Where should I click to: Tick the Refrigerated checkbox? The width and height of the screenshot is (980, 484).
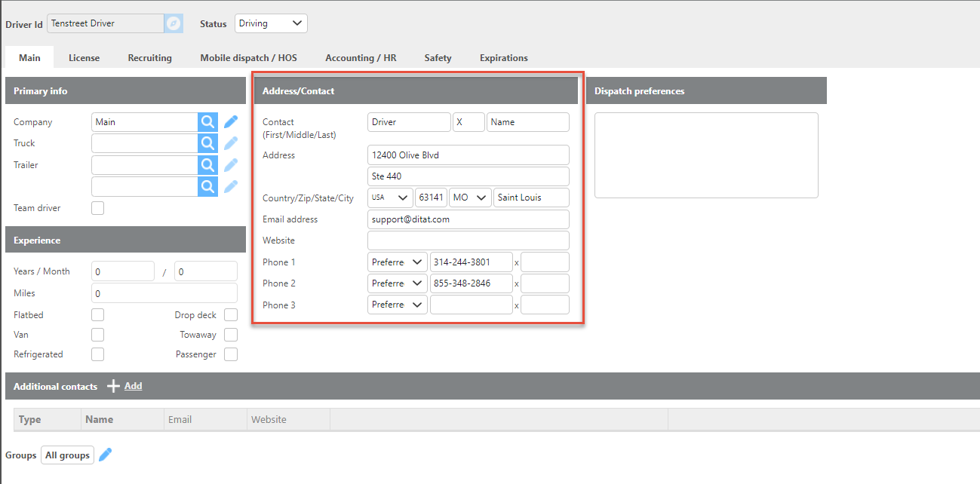[97, 354]
